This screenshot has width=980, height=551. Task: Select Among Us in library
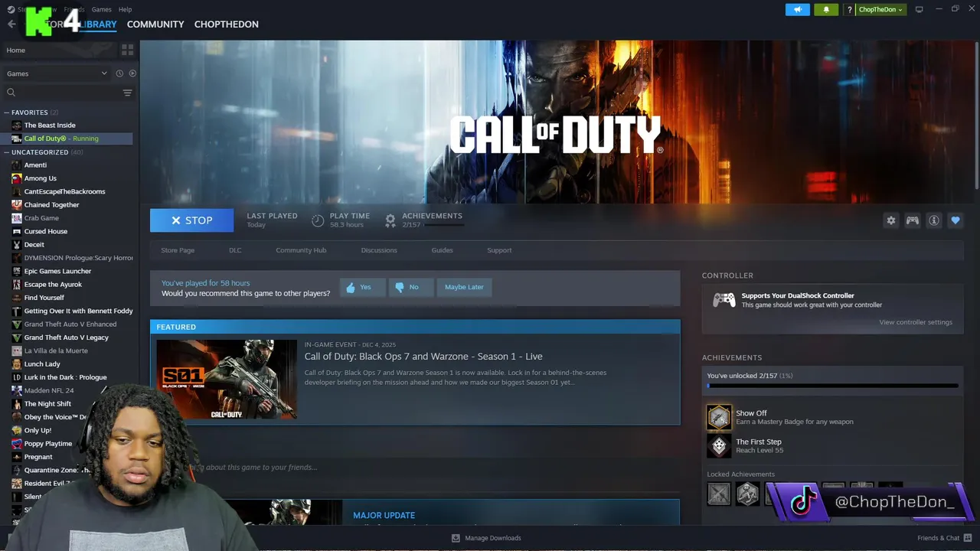[40, 178]
